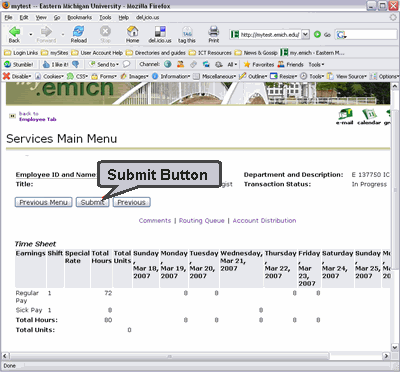Open the Directories and guides bookmark folder

click(x=156, y=53)
